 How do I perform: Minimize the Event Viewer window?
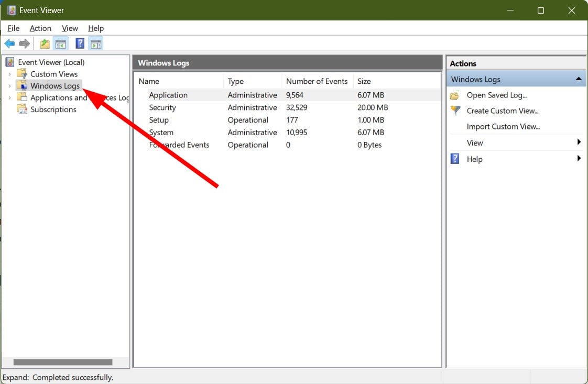coord(510,10)
